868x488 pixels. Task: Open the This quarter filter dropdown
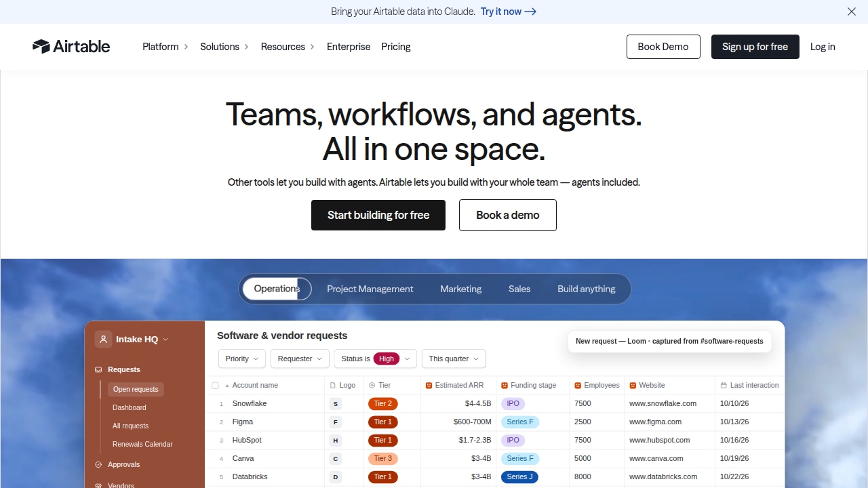454,359
